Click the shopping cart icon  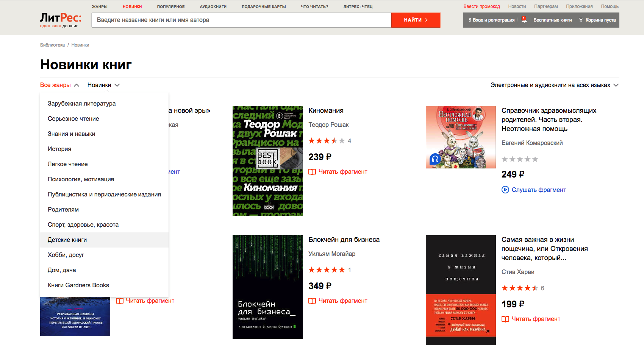580,20
